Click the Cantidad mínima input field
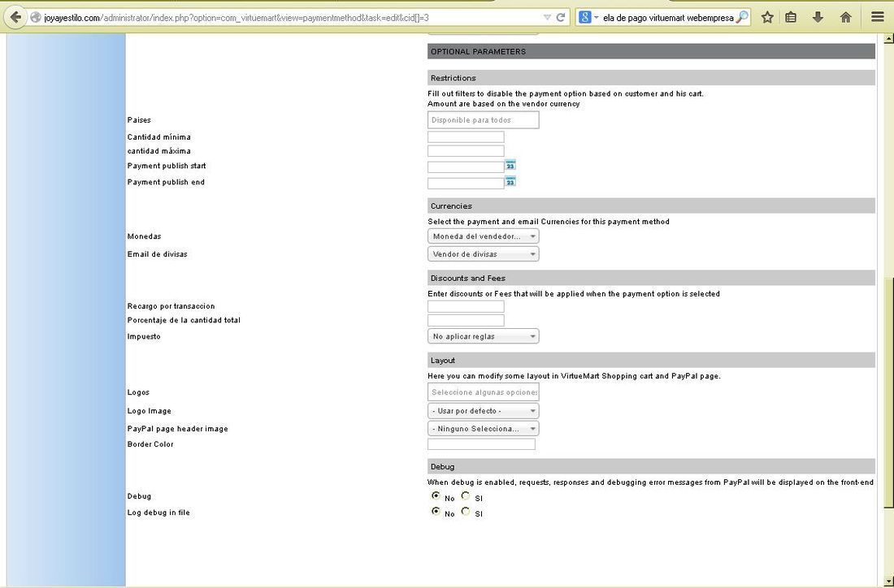This screenshot has width=894, height=588. (466, 136)
